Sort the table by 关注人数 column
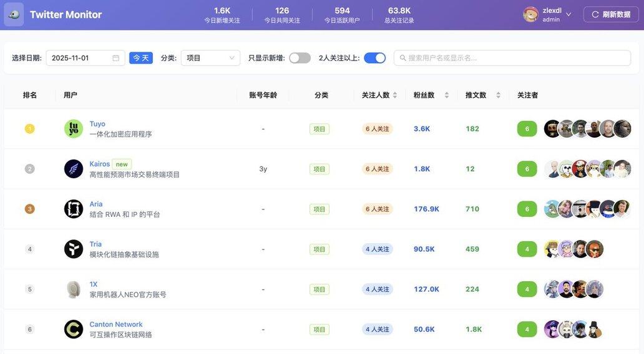The width and height of the screenshot is (644, 354). pyautogui.click(x=394, y=95)
